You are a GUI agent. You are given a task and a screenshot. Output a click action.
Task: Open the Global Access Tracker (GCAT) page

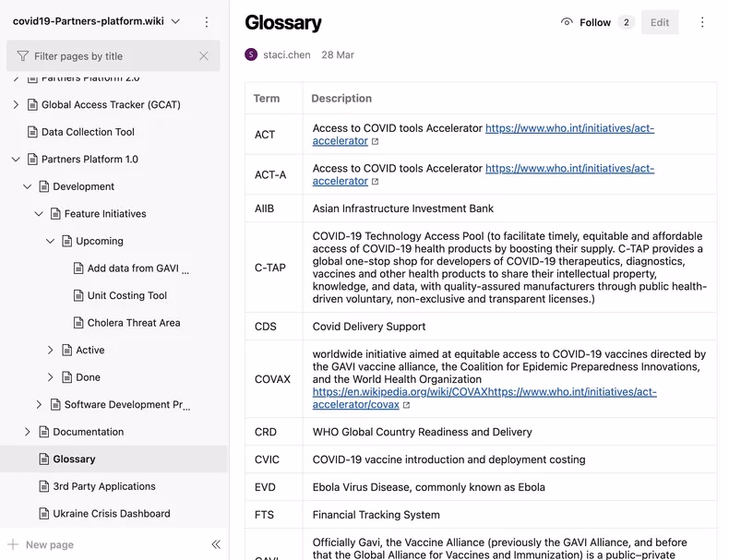click(111, 104)
